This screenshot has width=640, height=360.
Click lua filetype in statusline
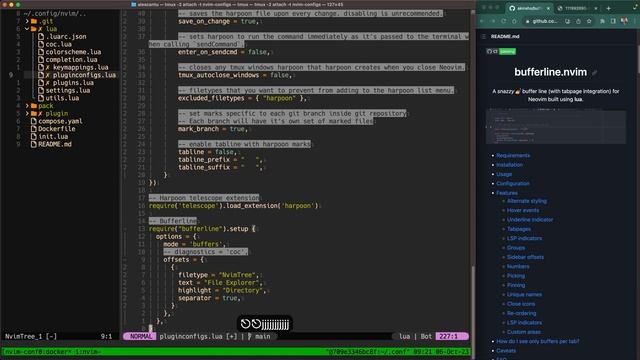click(404, 336)
